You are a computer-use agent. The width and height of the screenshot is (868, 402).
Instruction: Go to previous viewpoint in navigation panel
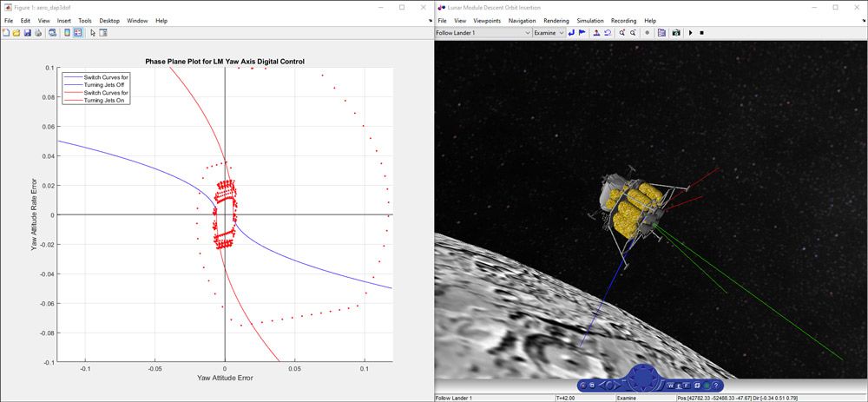pos(602,385)
